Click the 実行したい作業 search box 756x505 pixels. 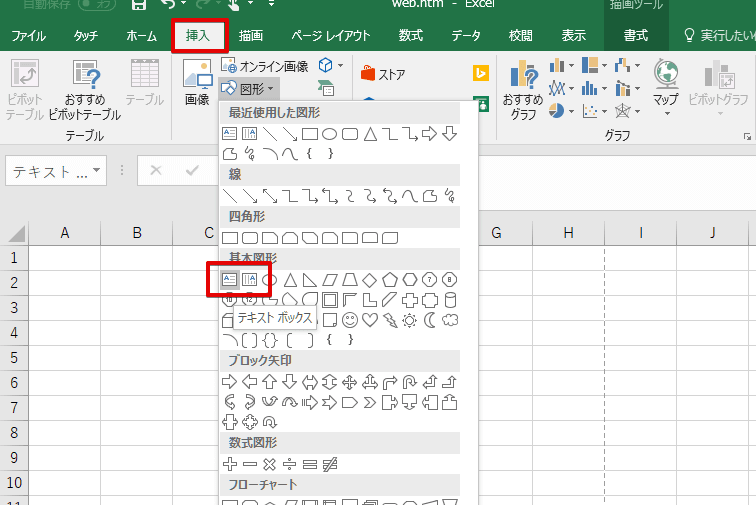pyautogui.click(x=718, y=35)
